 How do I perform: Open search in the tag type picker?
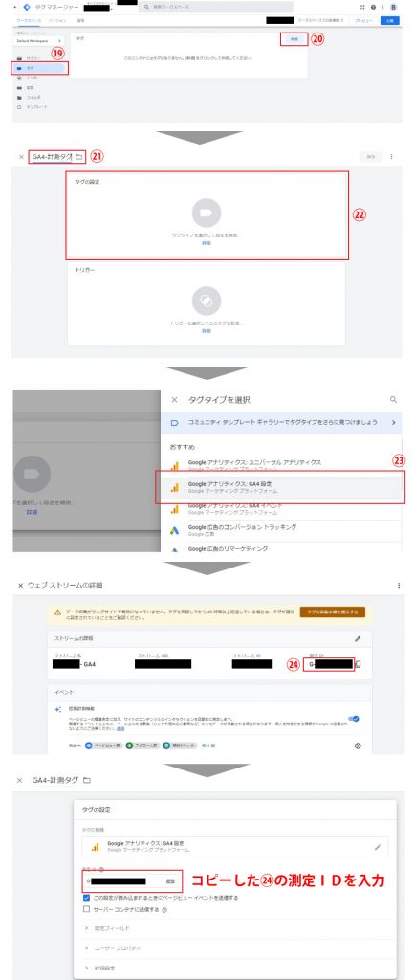click(393, 399)
